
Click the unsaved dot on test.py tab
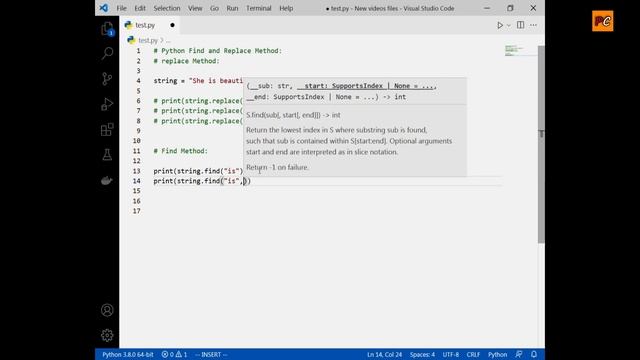coord(172,25)
